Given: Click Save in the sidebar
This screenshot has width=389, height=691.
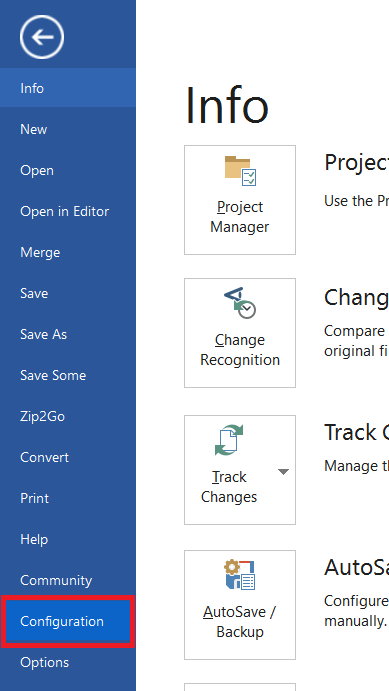Looking at the screenshot, I should tap(68, 293).
